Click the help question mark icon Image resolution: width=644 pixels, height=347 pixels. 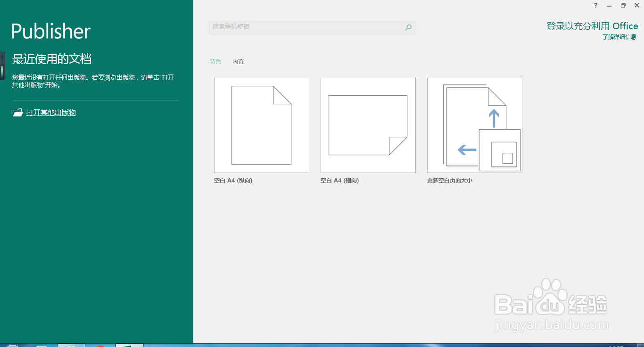596,5
